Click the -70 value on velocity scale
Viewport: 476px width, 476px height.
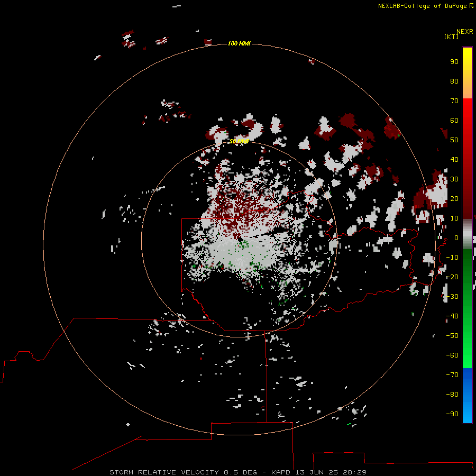click(452, 374)
